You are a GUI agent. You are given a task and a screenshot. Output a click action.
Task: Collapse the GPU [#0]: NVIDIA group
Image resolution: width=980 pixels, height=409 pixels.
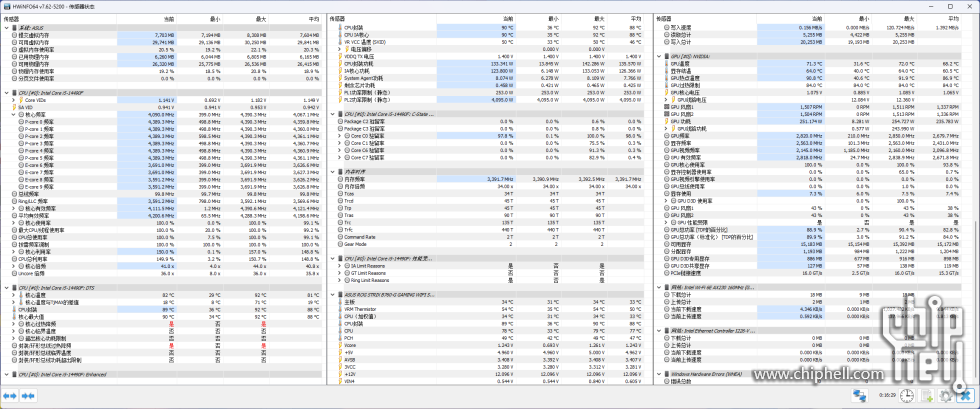tap(659, 56)
